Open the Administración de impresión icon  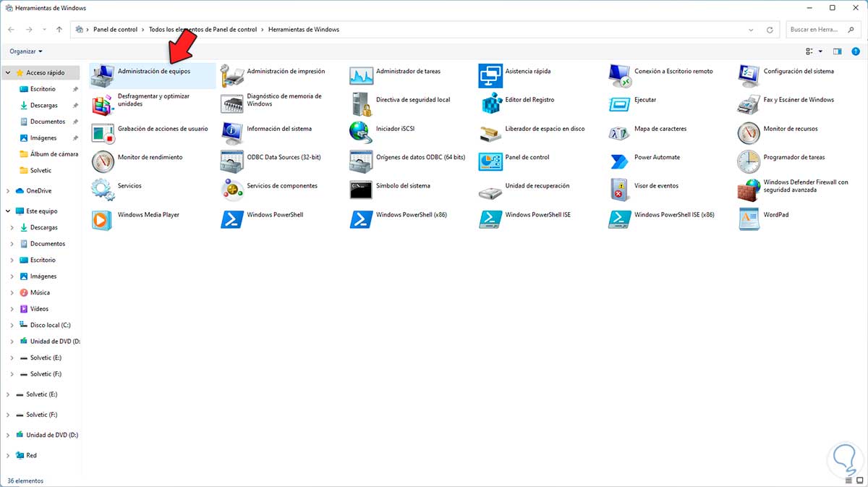pyautogui.click(x=232, y=75)
